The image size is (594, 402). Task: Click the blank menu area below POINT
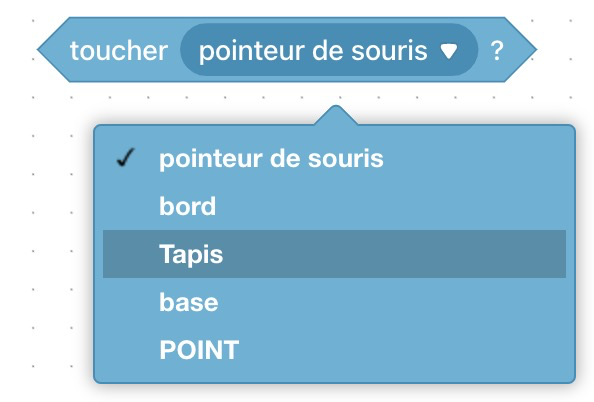(x=335, y=372)
